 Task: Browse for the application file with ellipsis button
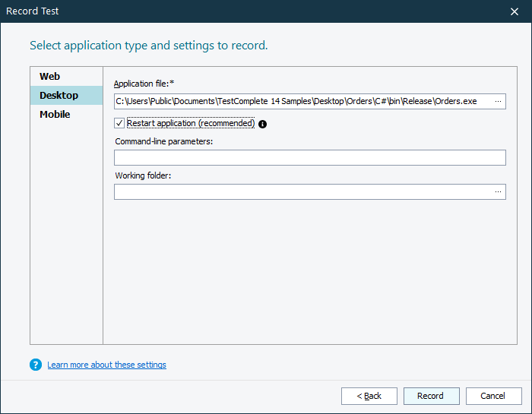[x=498, y=101]
